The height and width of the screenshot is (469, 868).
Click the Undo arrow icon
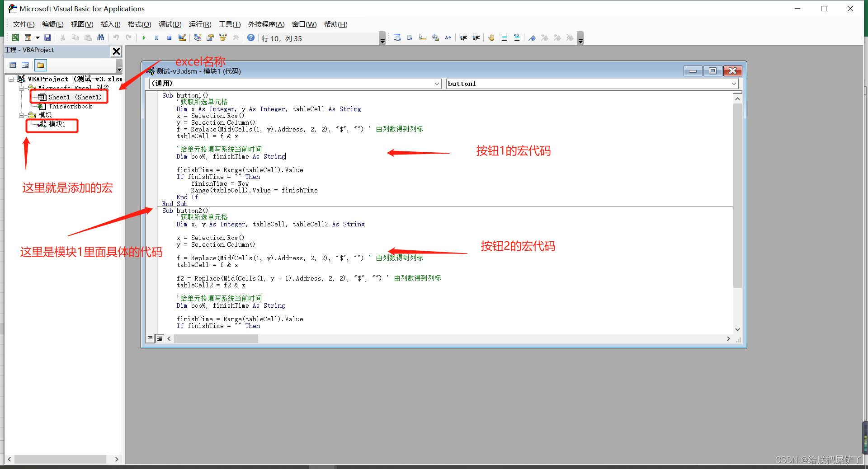[116, 38]
